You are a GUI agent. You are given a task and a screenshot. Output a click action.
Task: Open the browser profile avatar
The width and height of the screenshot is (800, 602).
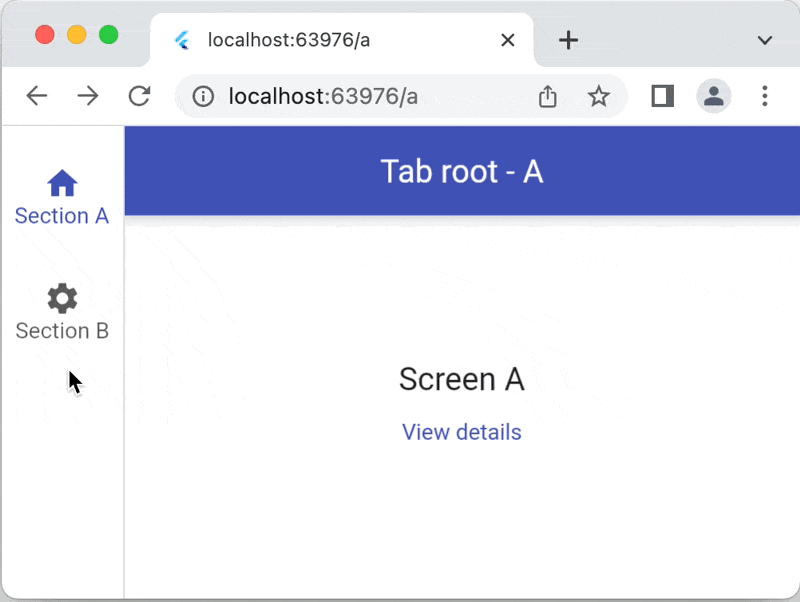pyautogui.click(x=713, y=95)
